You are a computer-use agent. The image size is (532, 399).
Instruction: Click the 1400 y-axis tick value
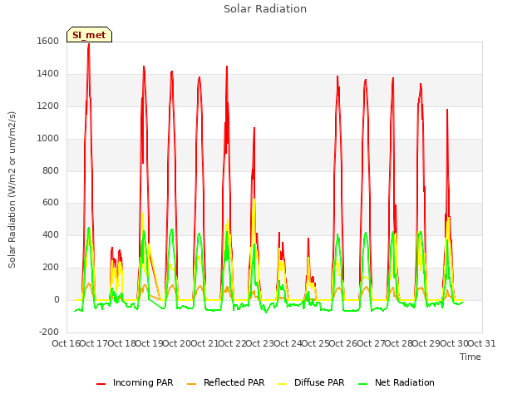(48, 74)
